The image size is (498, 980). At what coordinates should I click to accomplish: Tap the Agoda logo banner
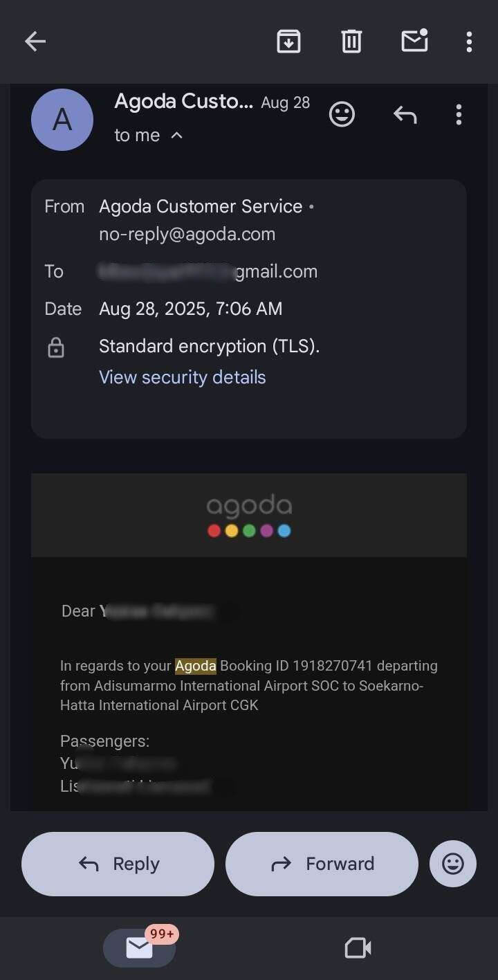(249, 515)
